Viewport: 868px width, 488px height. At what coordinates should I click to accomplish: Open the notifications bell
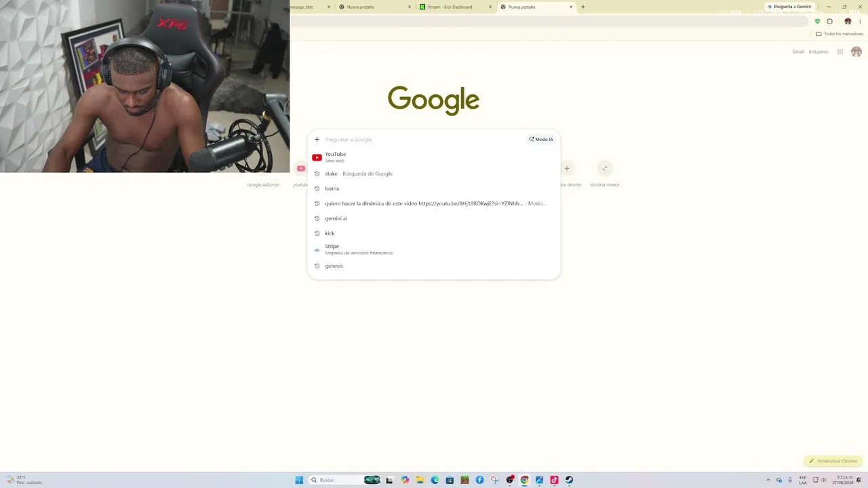[x=859, y=480]
